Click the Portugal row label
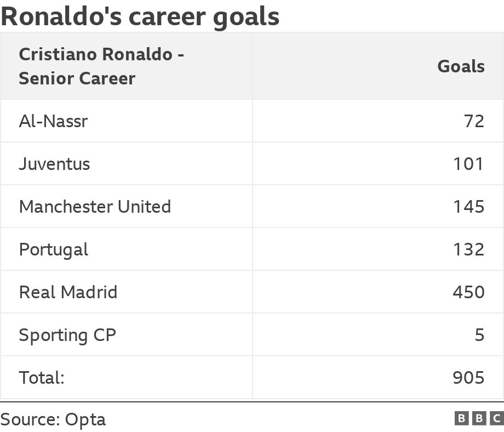 pos(53,249)
